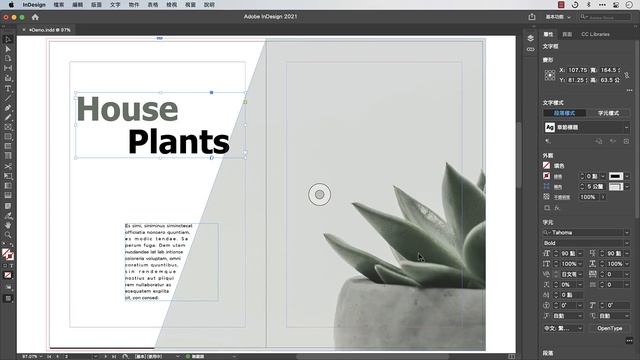This screenshot has width=640, height=360.
Task: Open the 編輯 Edit menu
Action: pyautogui.click(x=78, y=5)
